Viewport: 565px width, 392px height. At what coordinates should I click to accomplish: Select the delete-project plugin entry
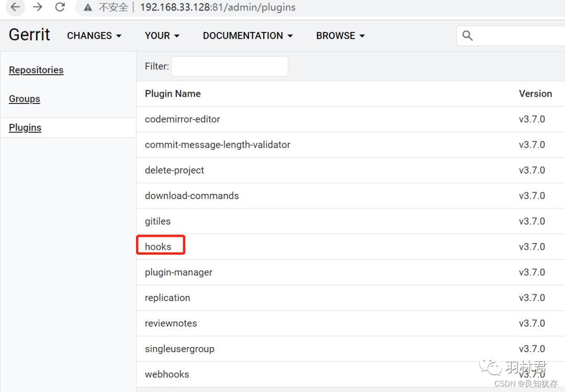click(x=174, y=170)
